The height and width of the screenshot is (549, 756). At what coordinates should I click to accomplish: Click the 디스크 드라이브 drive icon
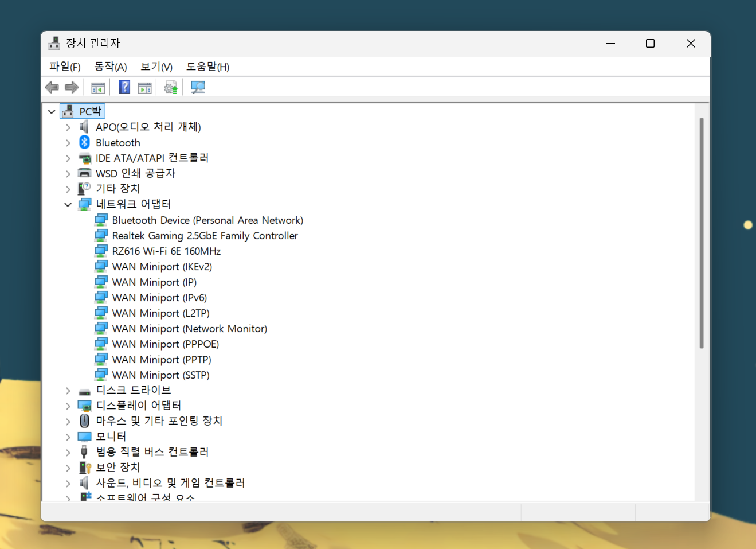pyautogui.click(x=85, y=391)
